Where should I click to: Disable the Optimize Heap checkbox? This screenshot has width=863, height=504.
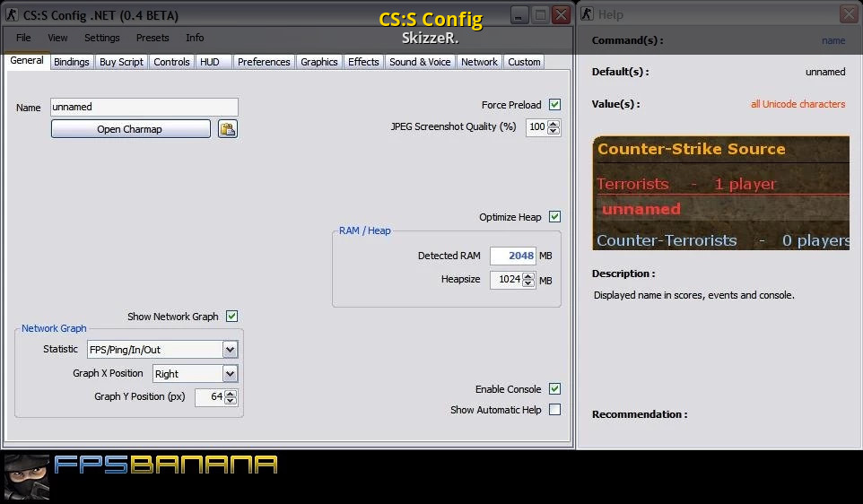pyautogui.click(x=554, y=217)
